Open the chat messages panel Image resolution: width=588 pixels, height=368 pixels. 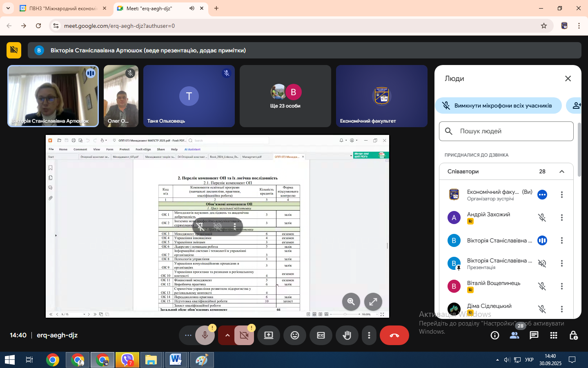click(534, 335)
